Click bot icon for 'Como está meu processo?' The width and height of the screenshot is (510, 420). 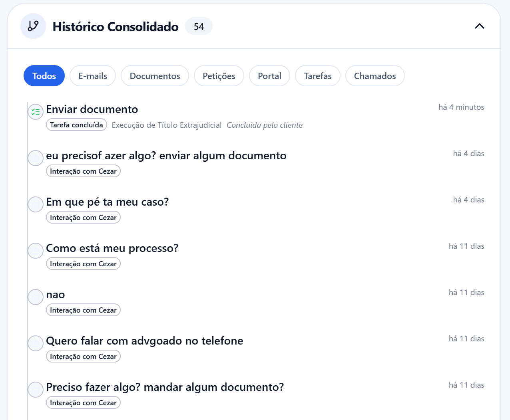(x=36, y=251)
